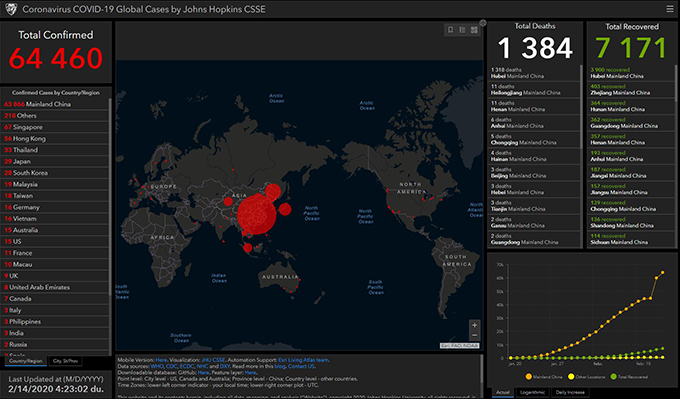
Task: Show the map legend list icon
Action: [x=462, y=30]
